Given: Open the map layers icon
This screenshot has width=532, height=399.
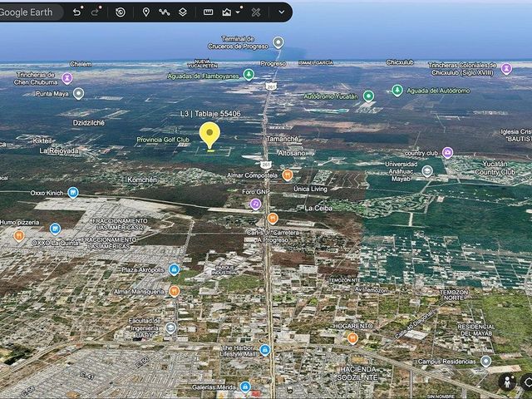Looking at the screenshot, I should (x=183, y=12).
